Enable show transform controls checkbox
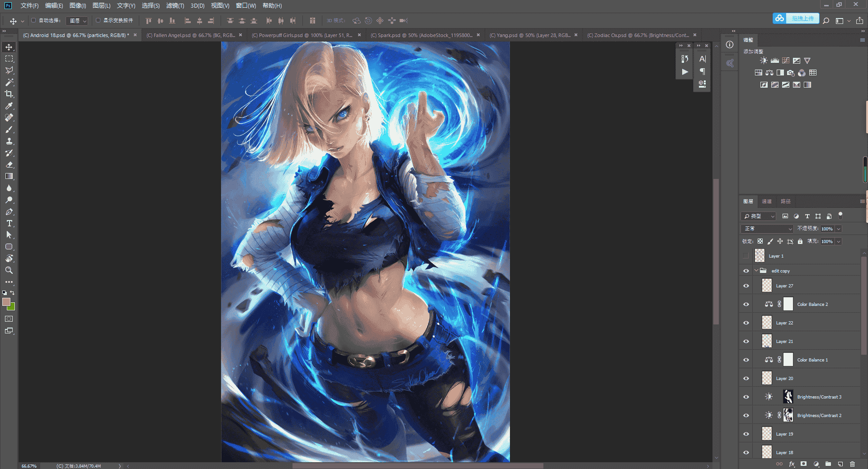Screen dimensions: 868x469 point(98,20)
